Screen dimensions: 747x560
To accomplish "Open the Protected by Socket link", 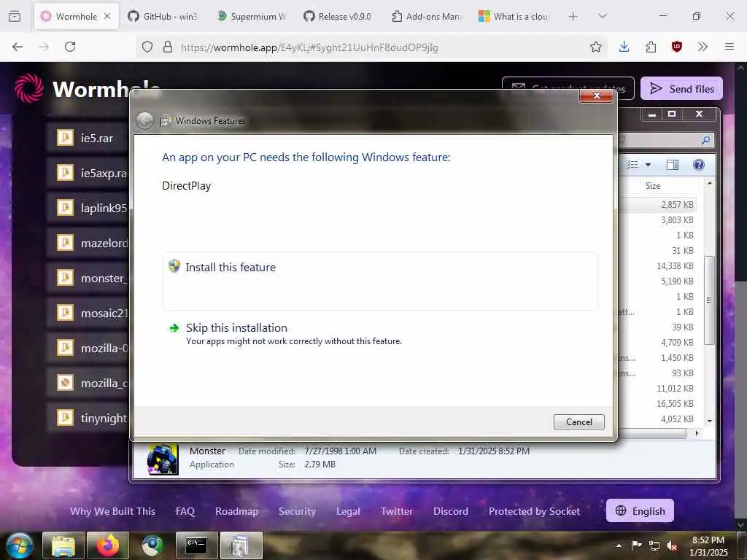I will pos(534,511).
